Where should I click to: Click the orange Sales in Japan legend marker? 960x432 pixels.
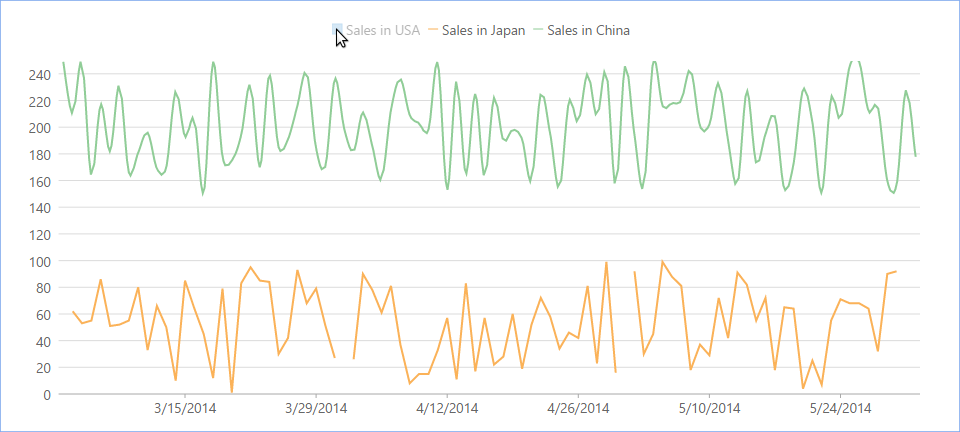[432, 30]
